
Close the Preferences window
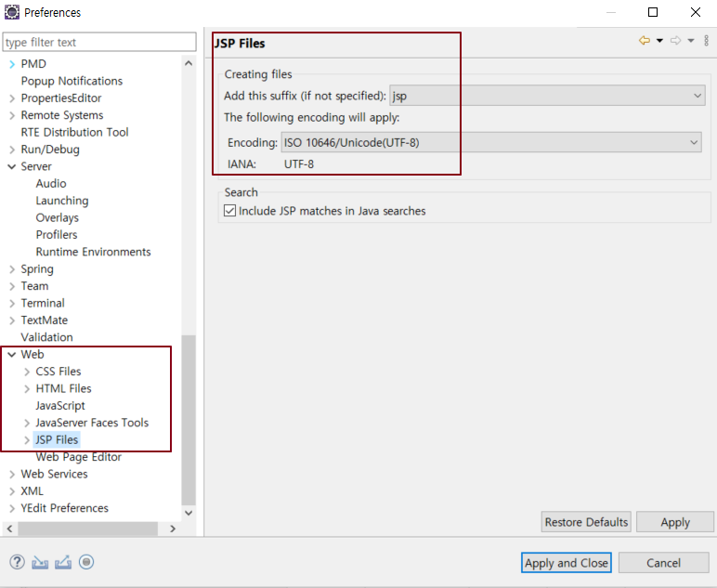click(696, 12)
